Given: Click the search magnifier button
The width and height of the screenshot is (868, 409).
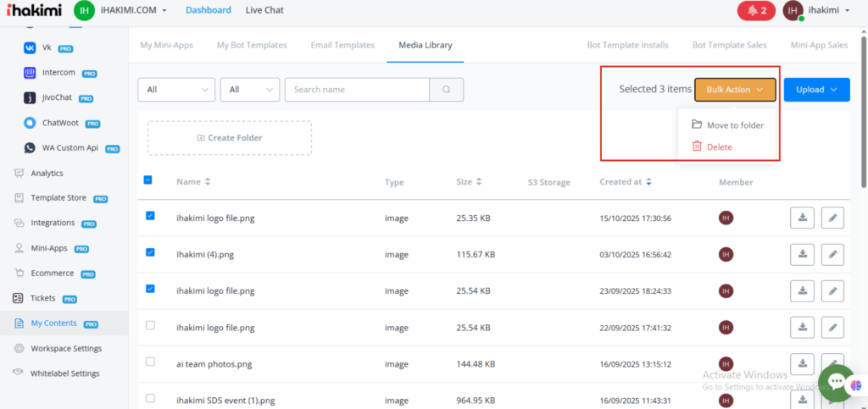Looking at the screenshot, I should [447, 90].
